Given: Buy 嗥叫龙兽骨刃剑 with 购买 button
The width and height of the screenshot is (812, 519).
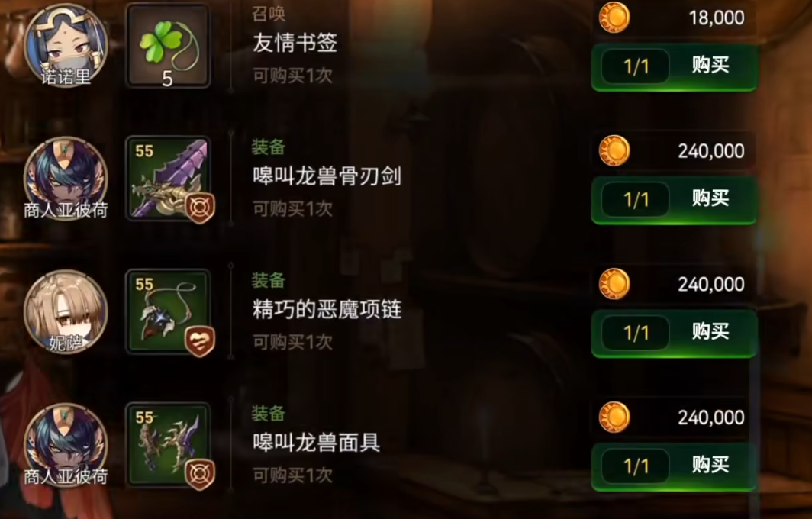Looking at the screenshot, I should 675,200.
